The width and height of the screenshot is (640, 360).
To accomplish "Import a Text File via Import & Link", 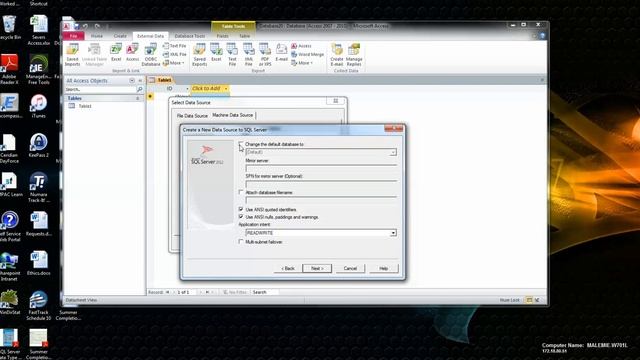I will pyautogui.click(x=175, y=46).
